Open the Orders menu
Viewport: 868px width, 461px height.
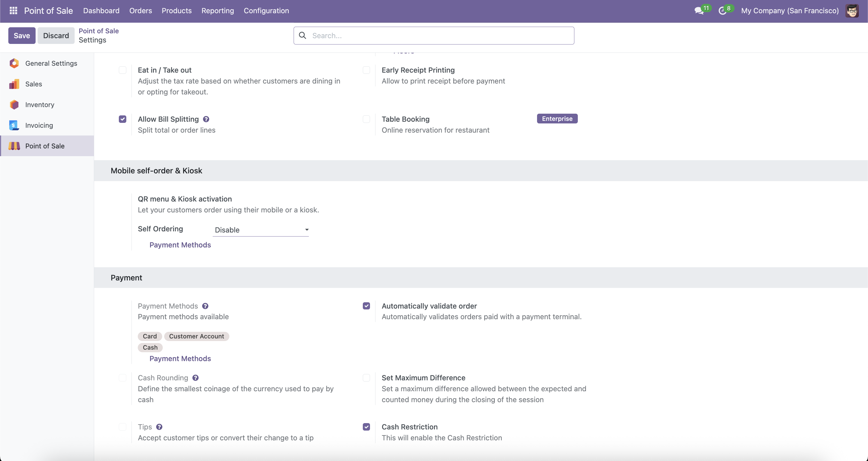point(141,11)
